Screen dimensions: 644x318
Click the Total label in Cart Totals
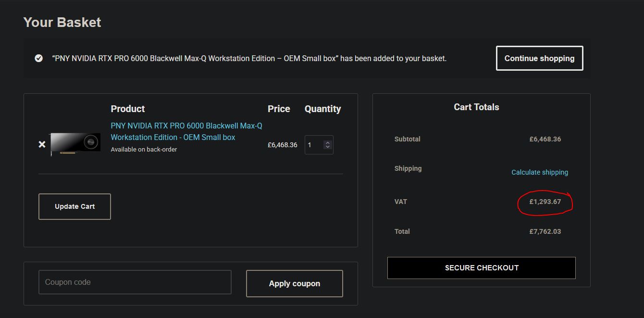[402, 231]
